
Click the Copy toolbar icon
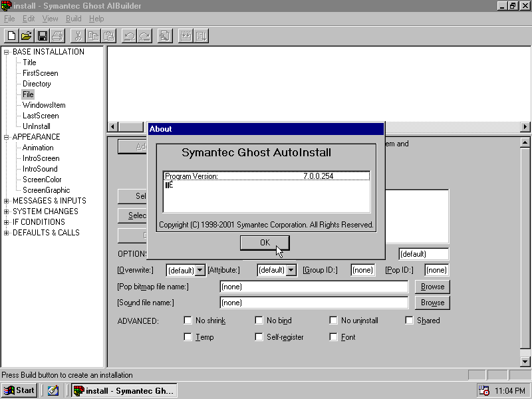coord(94,36)
